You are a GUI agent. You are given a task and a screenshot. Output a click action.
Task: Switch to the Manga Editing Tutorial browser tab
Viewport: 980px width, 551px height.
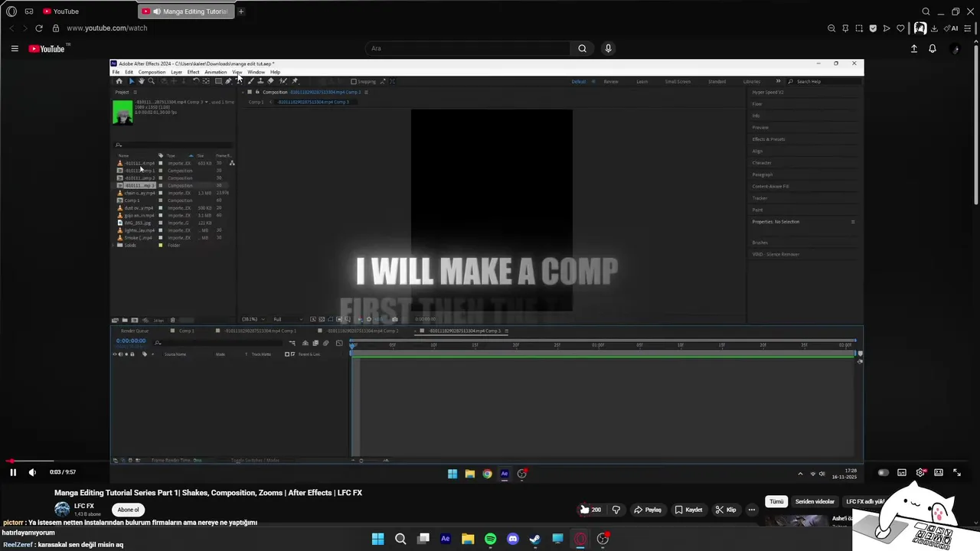[186, 11]
